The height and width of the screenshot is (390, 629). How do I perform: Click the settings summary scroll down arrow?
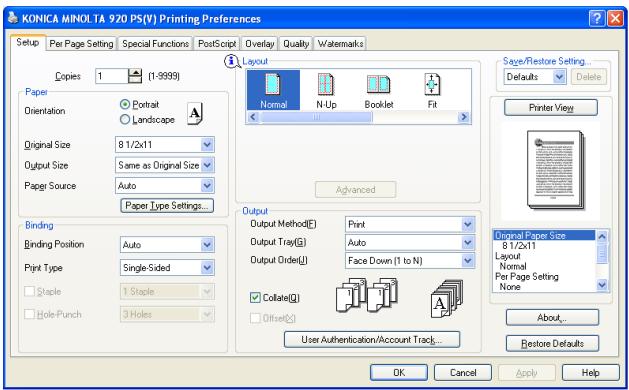[x=602, y=285]
